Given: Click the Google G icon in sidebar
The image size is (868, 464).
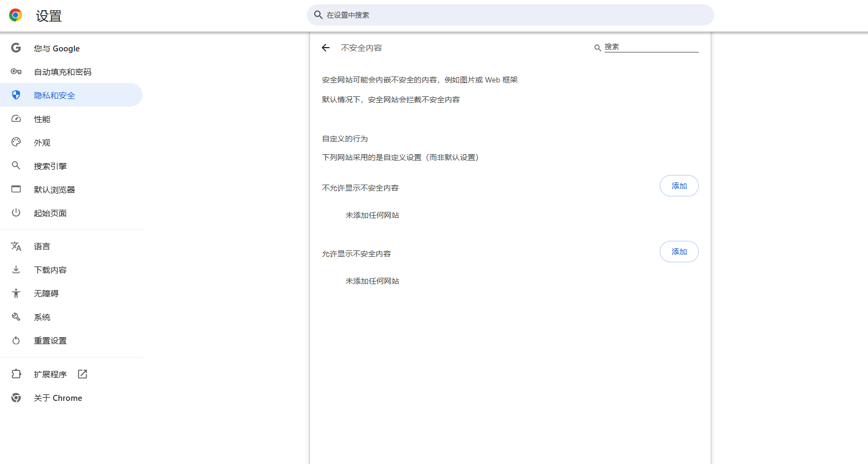Looking at the screenshot, I should click(x=16, y=48).
